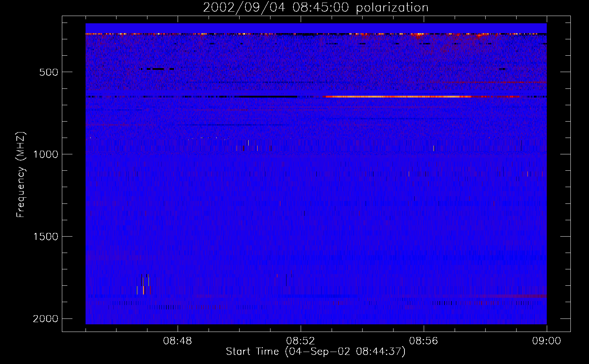Click the 1500 frequency tick label
This screenshot has height=364, width=589.
click(x=46, y=237)
